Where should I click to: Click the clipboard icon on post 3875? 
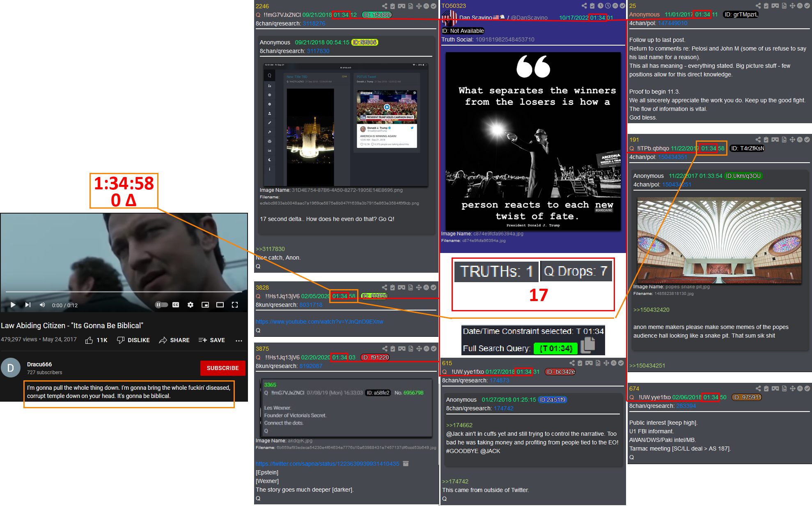392,349
